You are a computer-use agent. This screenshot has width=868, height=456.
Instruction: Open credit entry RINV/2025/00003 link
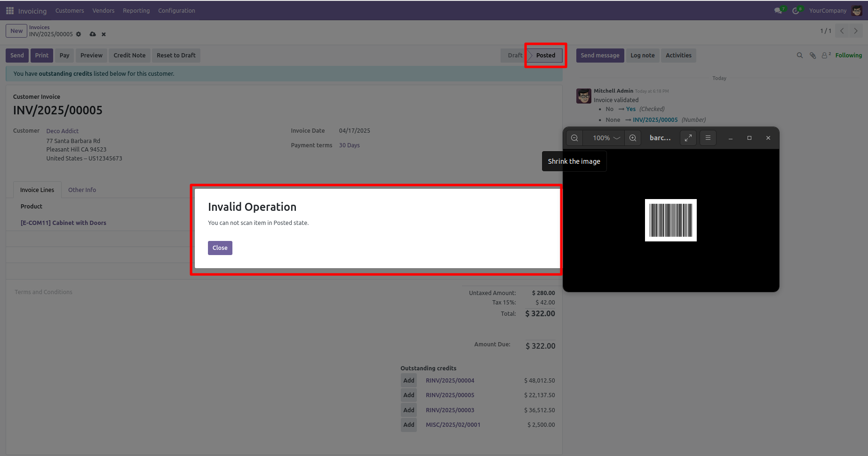coord(450,410)
